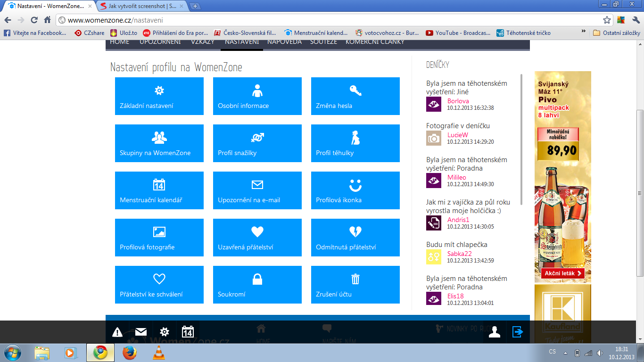Image resolution: width=644 pixels, height=362 pixels.
Task: Open the warning alert icon in bottom bar
Action: (x=117, y=332)
